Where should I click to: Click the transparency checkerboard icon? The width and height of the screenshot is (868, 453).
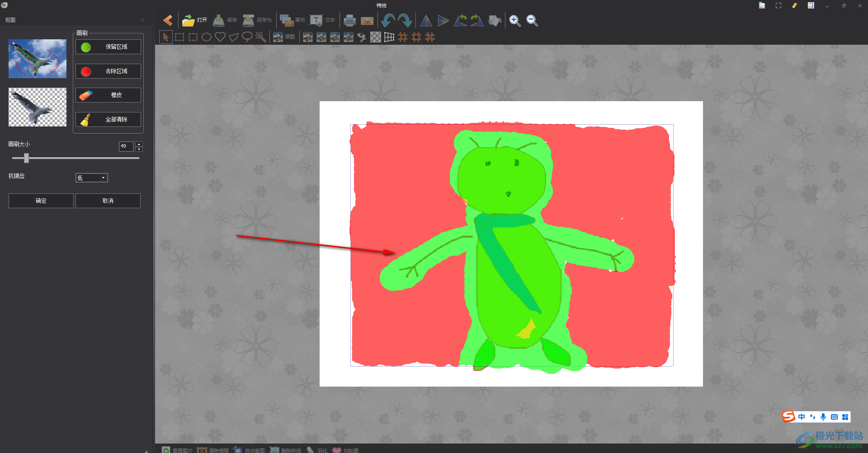376,37
